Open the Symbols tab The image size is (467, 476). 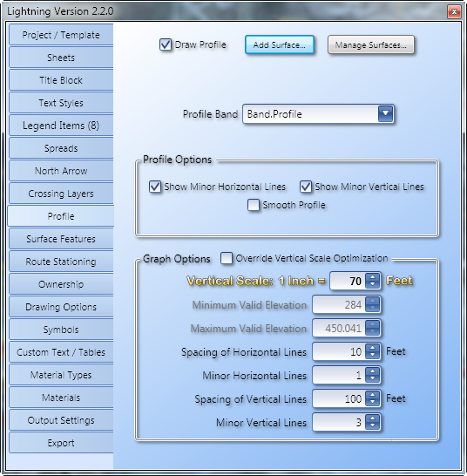coord(61,330)
